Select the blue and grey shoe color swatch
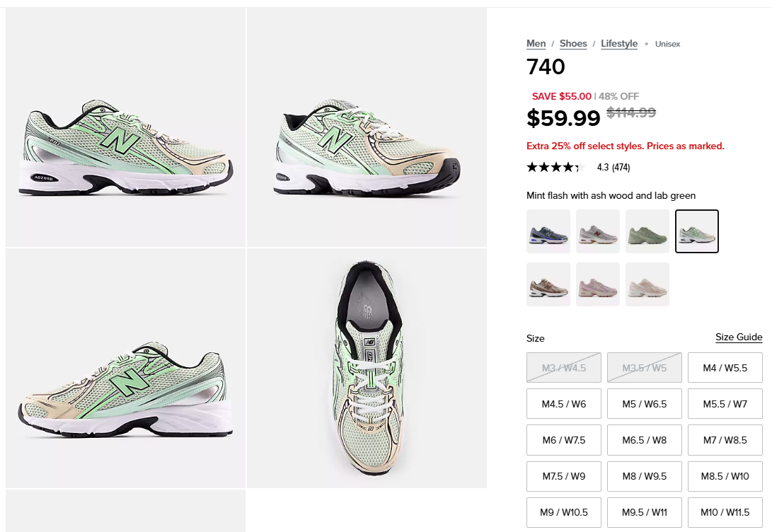Image resolution: width=772 pixels, height=532 pixels. tap(548, 231)
